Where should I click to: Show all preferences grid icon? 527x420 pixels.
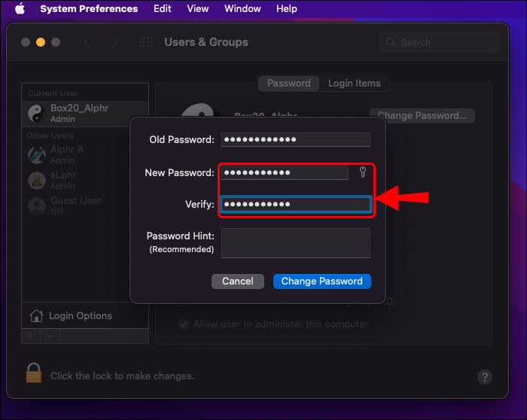[x=146, y=43]
